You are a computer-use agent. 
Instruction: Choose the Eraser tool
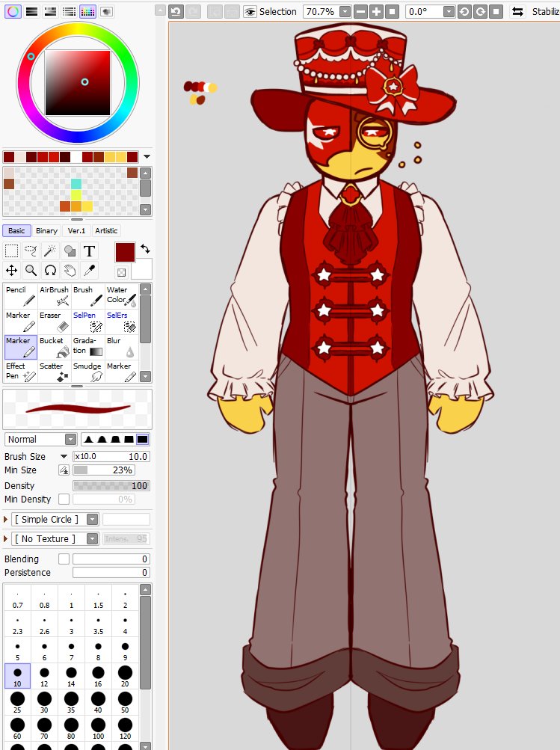(54, 322)
